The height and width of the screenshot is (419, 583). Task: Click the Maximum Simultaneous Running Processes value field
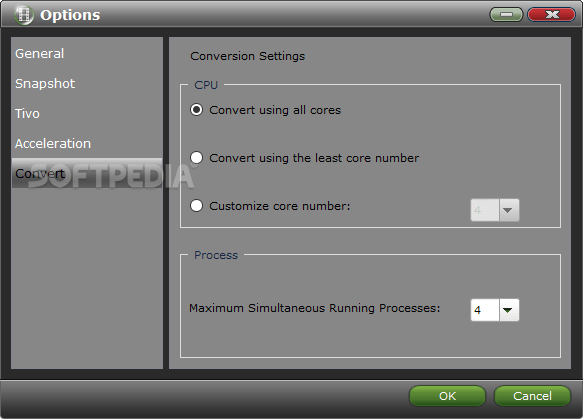tap(484, 310)
